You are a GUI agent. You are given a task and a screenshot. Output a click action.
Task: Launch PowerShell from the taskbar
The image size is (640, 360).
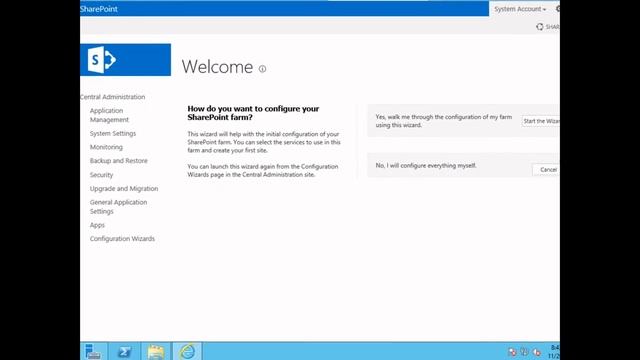click(x=124, y=351)
